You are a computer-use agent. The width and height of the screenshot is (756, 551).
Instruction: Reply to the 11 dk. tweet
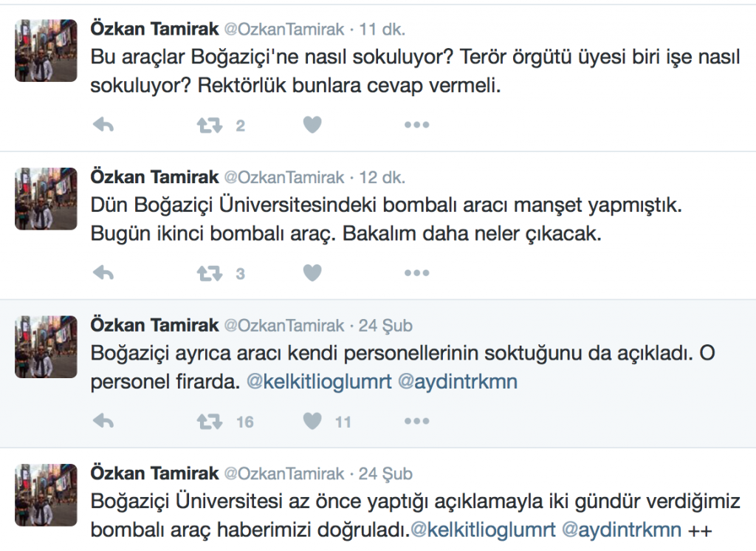coord(103,126)
